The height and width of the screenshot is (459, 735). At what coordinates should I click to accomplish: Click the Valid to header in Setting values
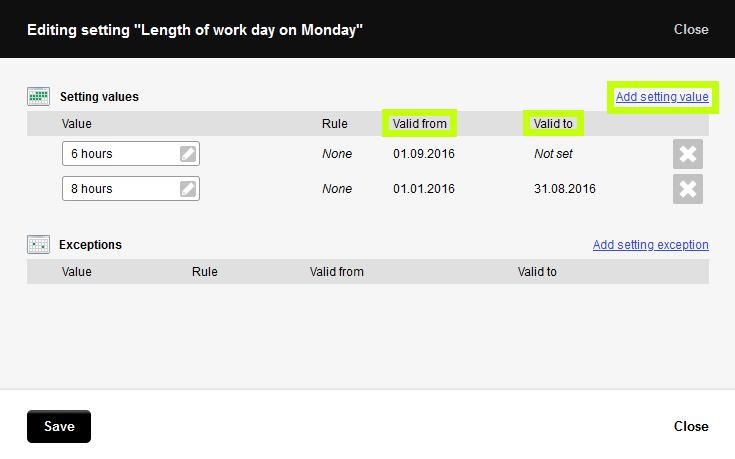[x=553, y=124]
